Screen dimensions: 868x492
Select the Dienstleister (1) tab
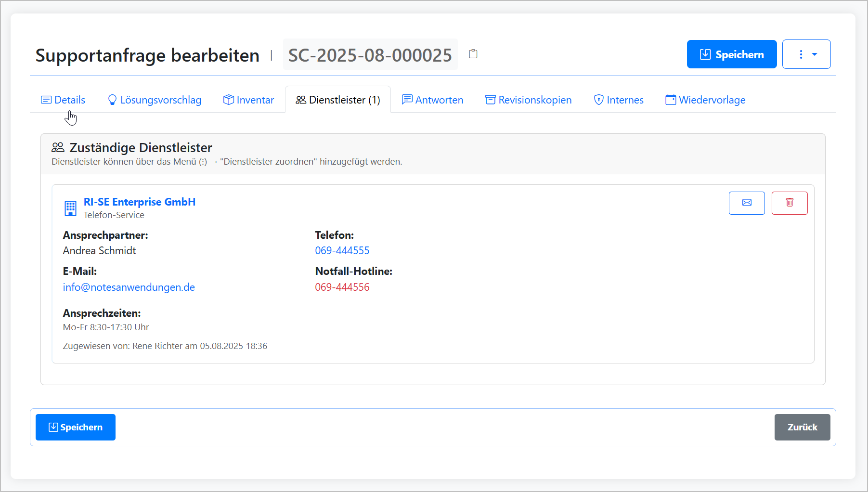pos(338,100)
